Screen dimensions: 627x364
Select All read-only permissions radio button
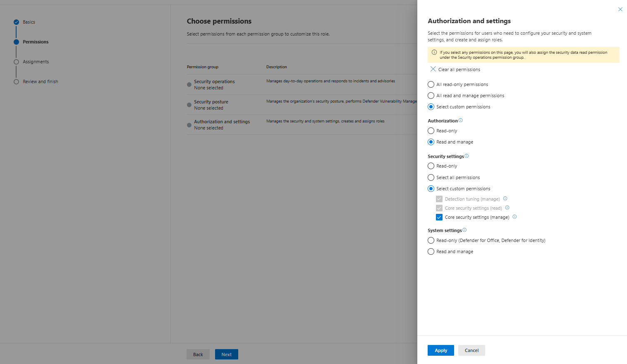(x=431, y=84)
